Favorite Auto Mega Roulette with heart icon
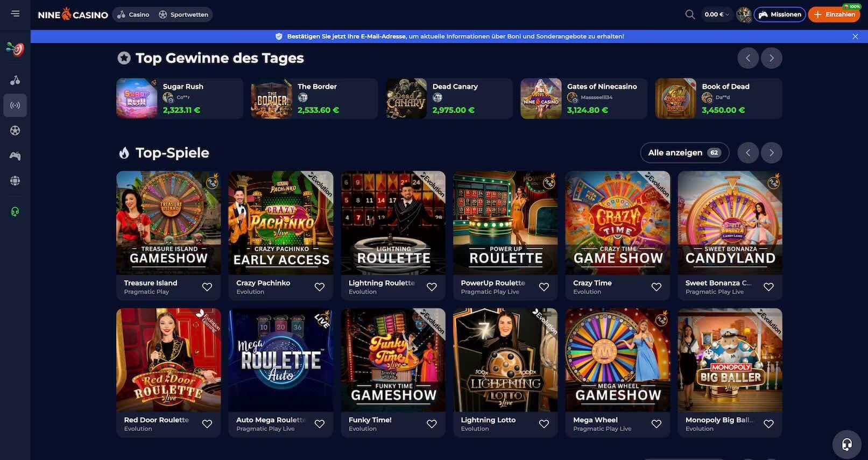The width and height of the screenshot is (868, 460). (320, 424)
